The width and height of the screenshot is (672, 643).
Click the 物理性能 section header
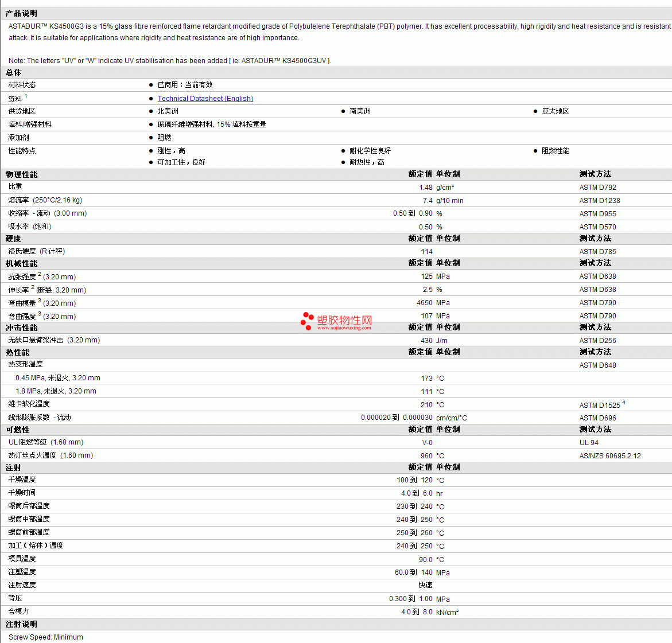click(21, 174)
